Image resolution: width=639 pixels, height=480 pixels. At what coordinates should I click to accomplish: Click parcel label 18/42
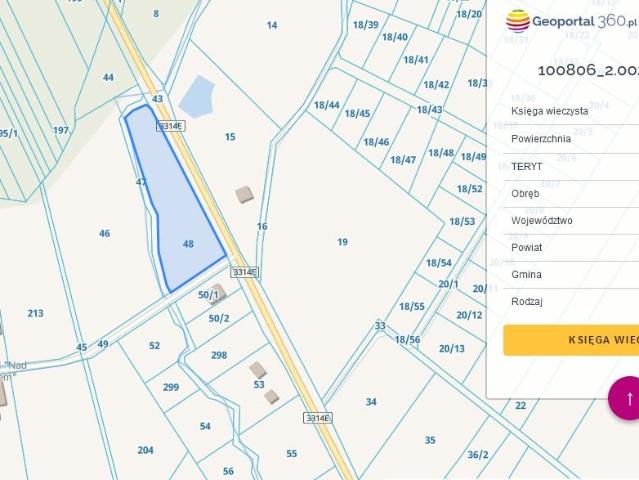click(x=436, y=85)
